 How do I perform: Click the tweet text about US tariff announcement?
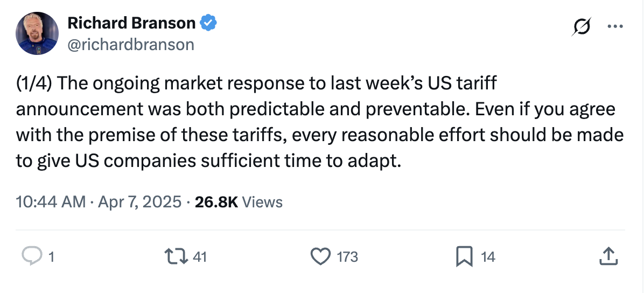point(320,122)
